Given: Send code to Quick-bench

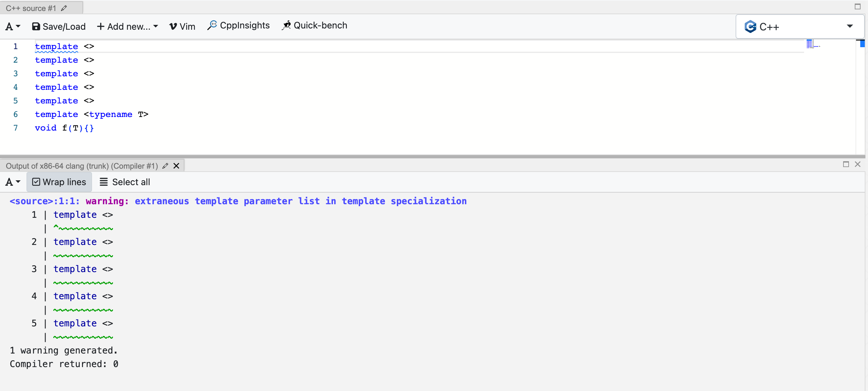Looking at the screenshot, I should click(315, 25).
